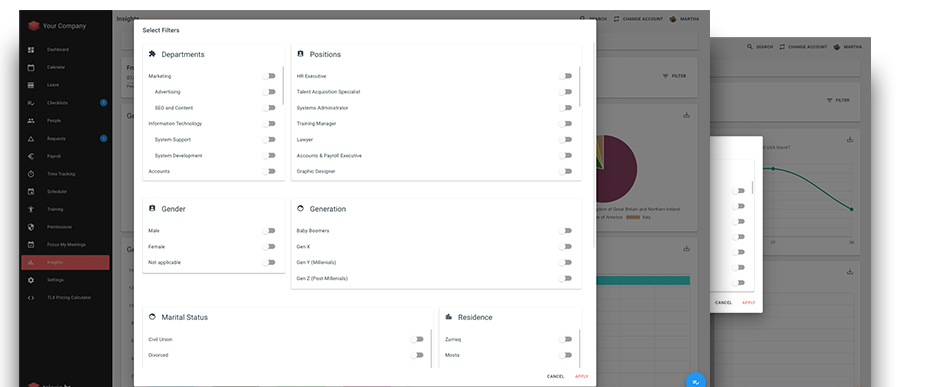Open Time Tracking stopwatch icon

coord(31,174)
